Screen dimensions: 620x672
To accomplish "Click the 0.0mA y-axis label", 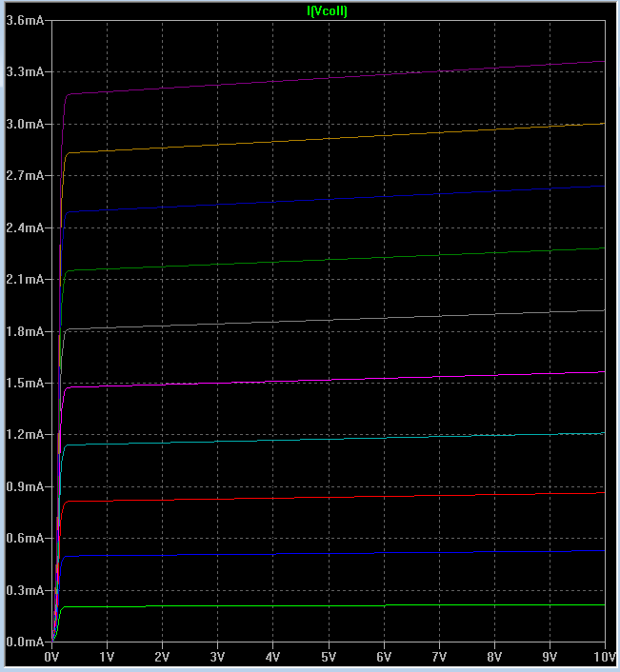I will pyautogui.click(x=25, y=642).
